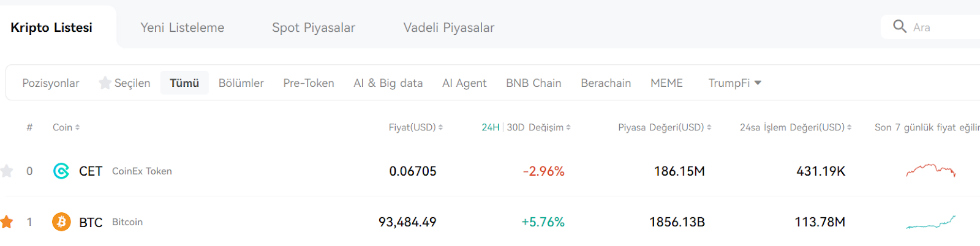The image size is (980, 246).
Task: Open the Vadeli Piyasalar tab
Action: pyautogui.click(x=449, y=28)
